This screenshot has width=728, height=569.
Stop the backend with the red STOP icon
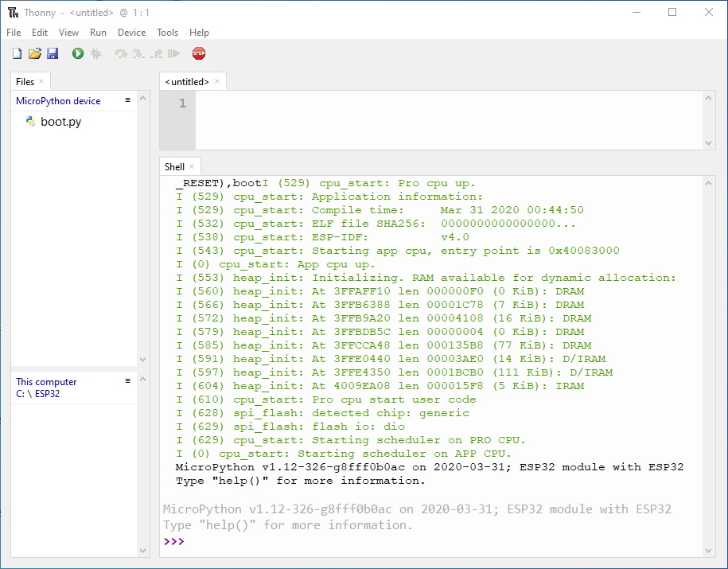(199, 53)
